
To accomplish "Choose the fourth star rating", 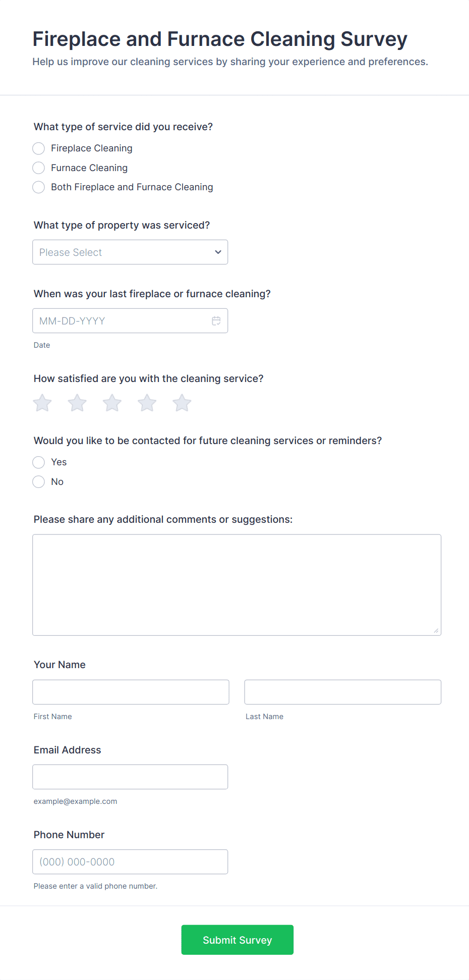I will pyautogui.click(x=147, y=403).
